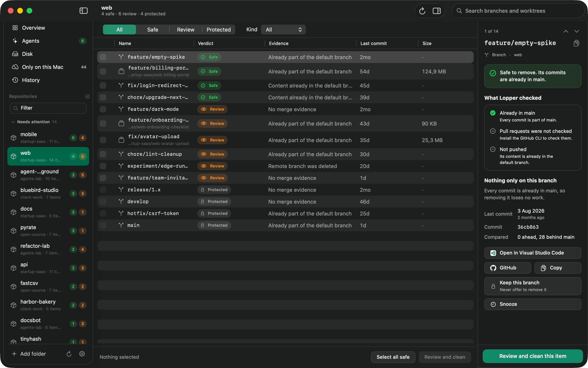Check the feature/dark-mode row checkbox

pyautogui.click(x=103, y=109)
